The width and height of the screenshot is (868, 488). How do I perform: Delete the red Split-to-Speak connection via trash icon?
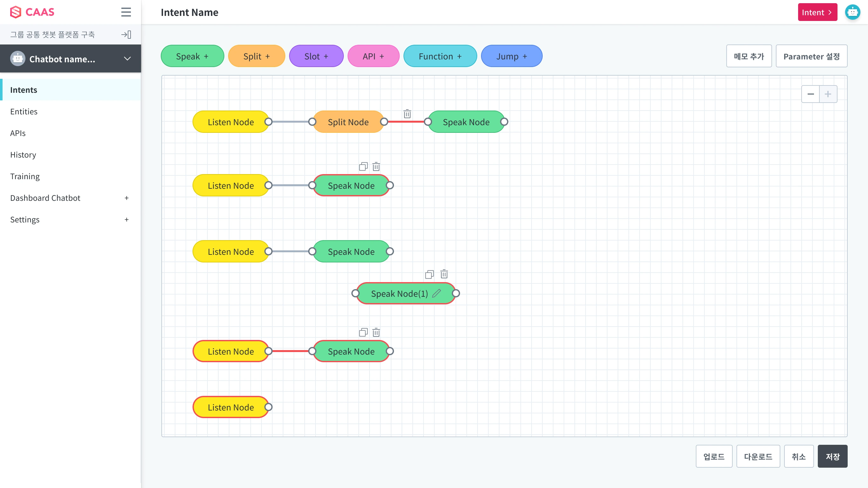click(407, 114)
